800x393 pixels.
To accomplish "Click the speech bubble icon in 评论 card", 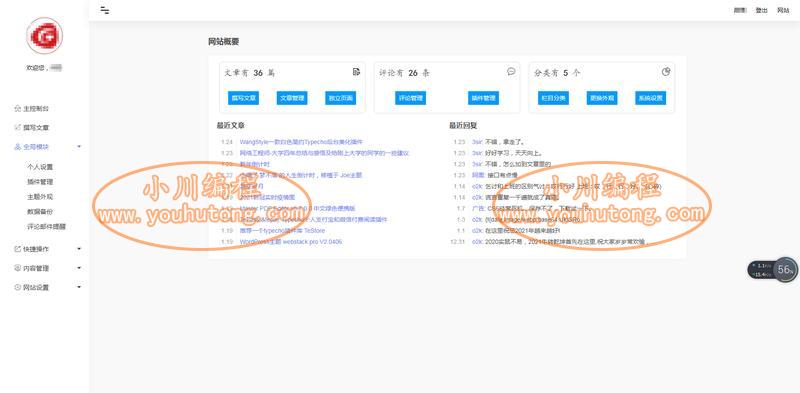I will 511,72.
